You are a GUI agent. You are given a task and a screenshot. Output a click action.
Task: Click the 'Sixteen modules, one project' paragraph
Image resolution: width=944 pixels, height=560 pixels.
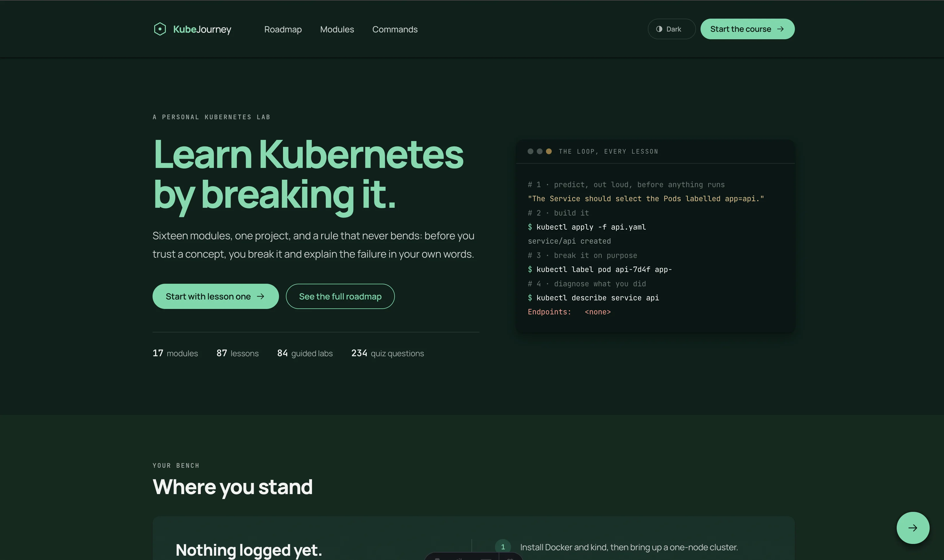[313, 245]
